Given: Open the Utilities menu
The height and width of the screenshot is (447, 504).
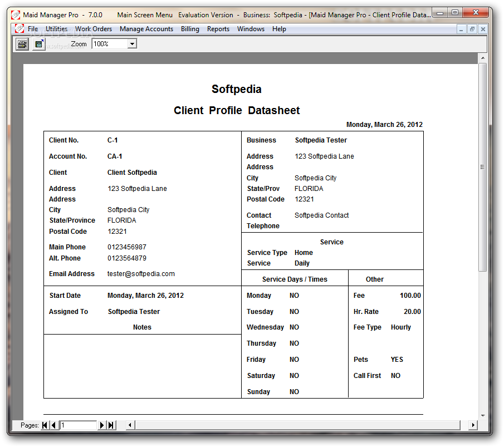Looking at the screenshot, I should [x=57, y=29].
